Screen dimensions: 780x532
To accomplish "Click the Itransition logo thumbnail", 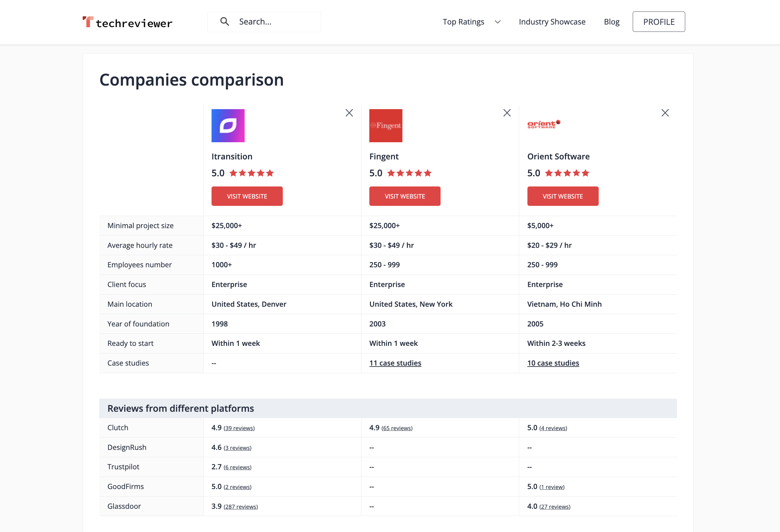I will [228, 126].
